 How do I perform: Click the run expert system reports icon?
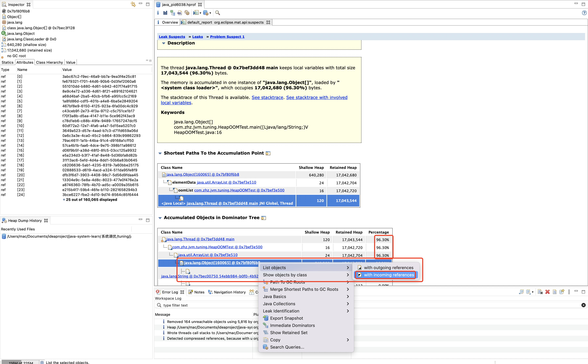pyautogui.click(x=196, y=13)
